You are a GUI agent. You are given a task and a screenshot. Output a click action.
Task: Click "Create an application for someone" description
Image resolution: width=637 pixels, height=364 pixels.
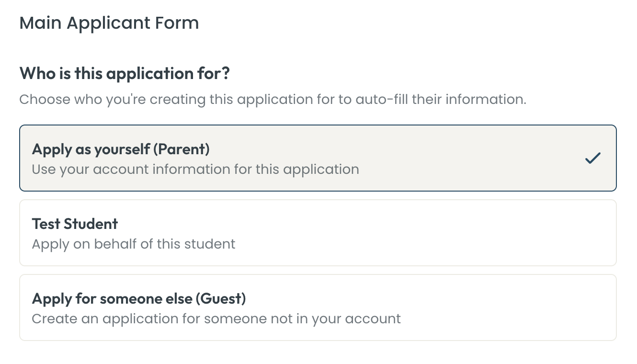(x=216, y=319)
